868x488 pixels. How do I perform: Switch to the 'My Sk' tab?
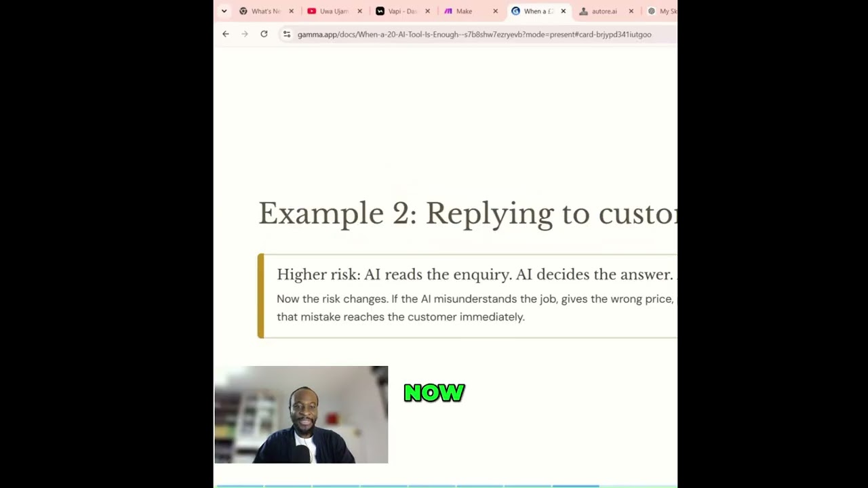(660, 11)
